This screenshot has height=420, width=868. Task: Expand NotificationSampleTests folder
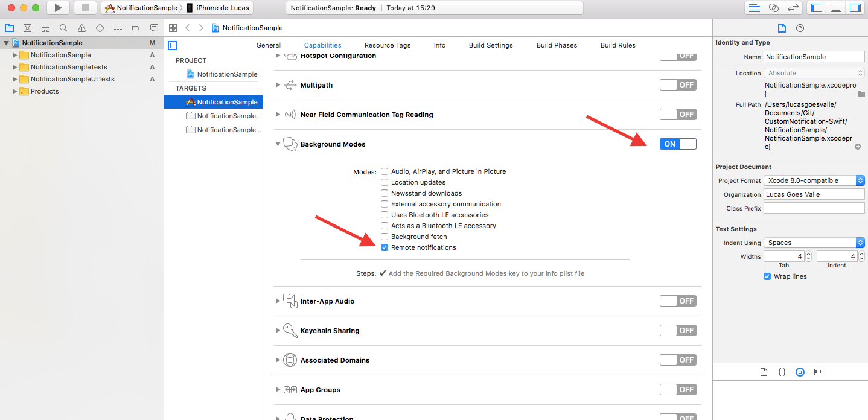tap(15, 67)
